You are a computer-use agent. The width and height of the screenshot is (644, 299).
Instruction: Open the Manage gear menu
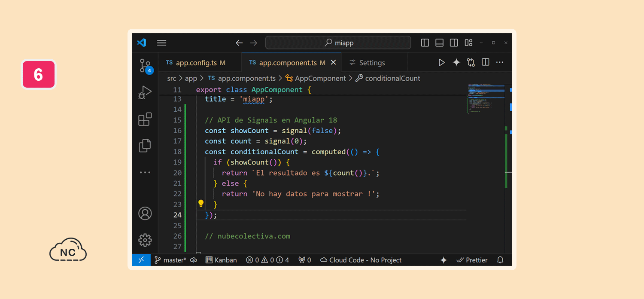tap(145, 240)
